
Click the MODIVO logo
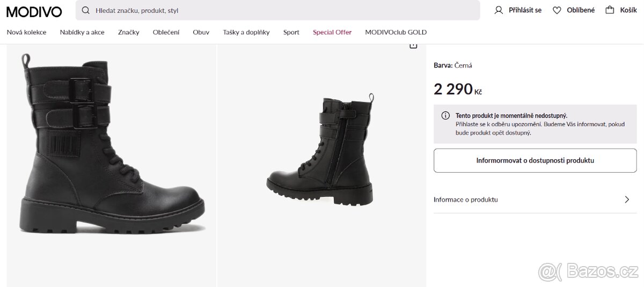(x=34, y=11)
